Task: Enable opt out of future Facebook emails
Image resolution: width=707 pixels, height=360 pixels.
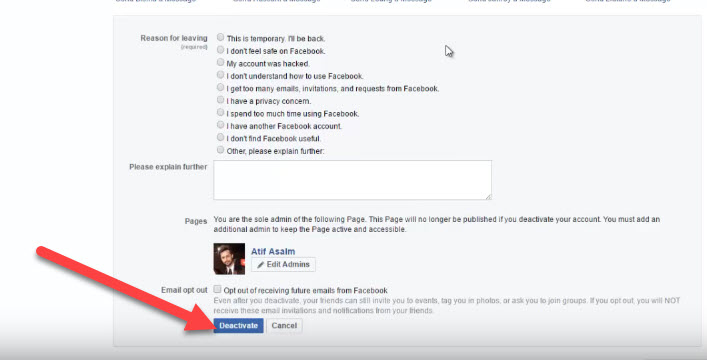Action: coord(217,289)
